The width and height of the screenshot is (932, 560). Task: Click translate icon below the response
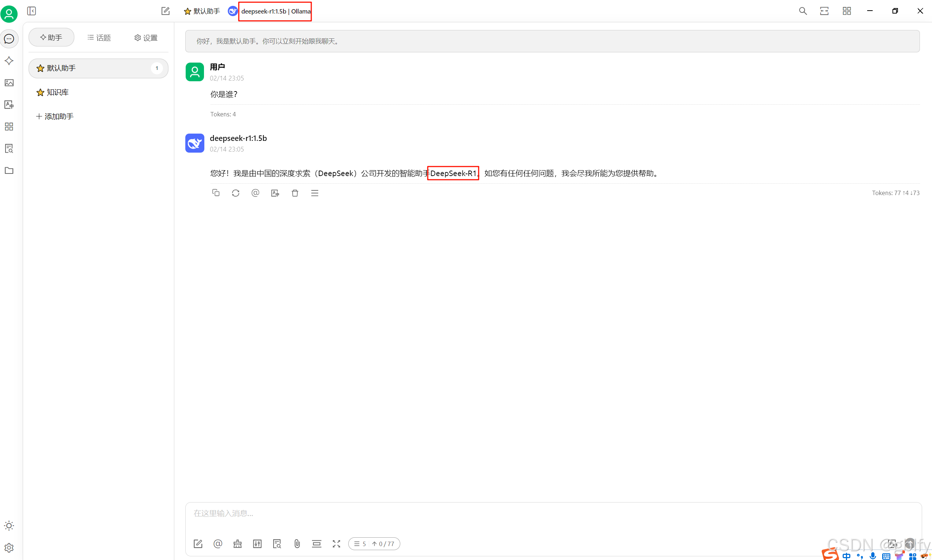point(275,193)
